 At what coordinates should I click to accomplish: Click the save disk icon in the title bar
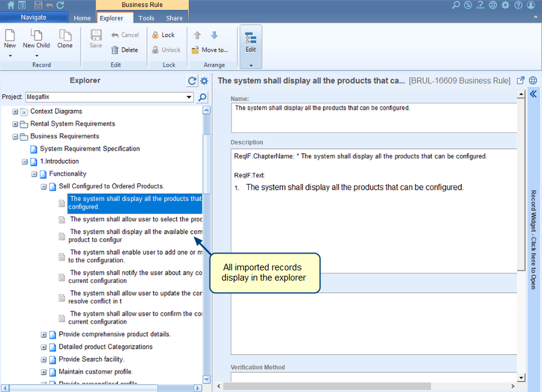coord(39,5)
